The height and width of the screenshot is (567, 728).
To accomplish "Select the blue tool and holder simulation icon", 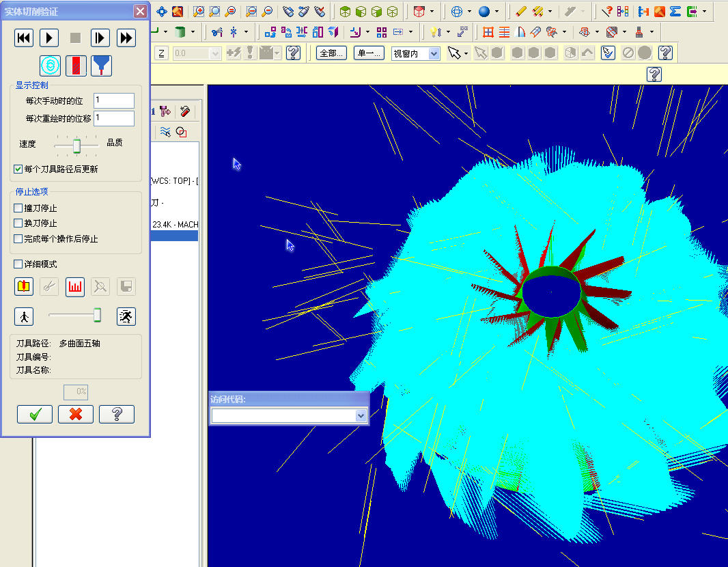I will click(x=101, y=66).
